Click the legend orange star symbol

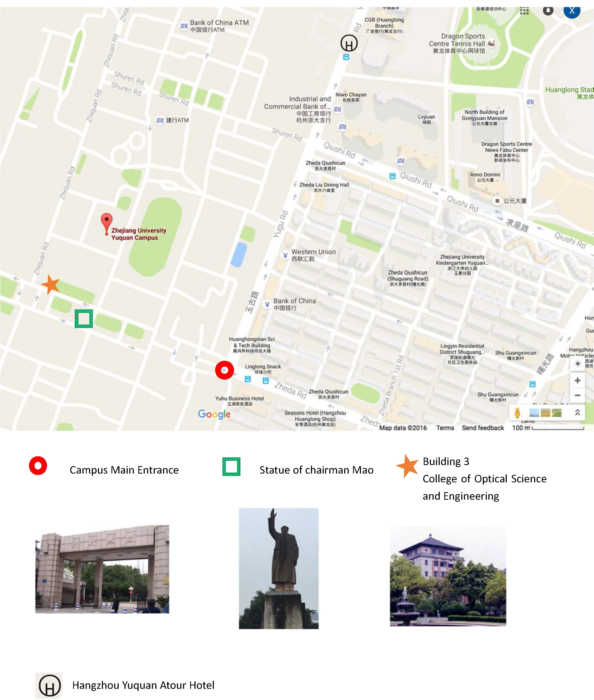click(x=408, y=466)
